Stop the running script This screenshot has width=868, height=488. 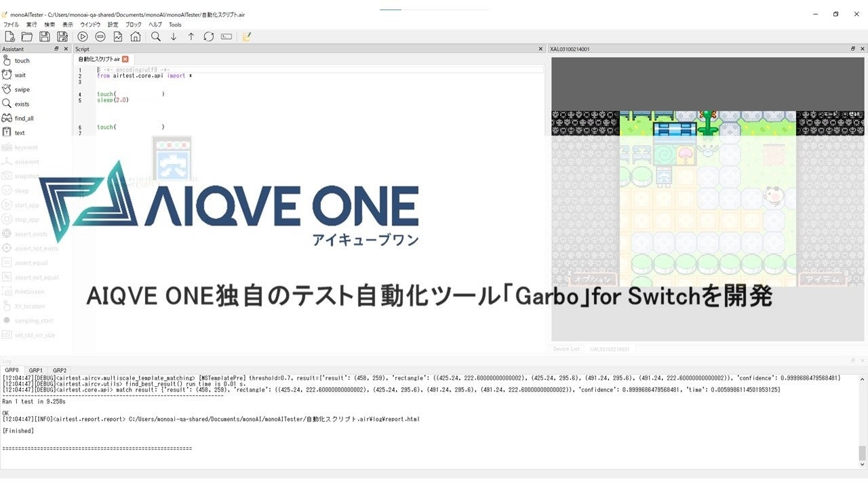100,37
